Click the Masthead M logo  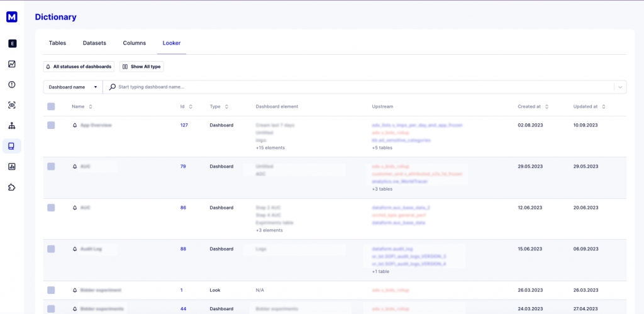pyautogui.click(x=12, y=17)
